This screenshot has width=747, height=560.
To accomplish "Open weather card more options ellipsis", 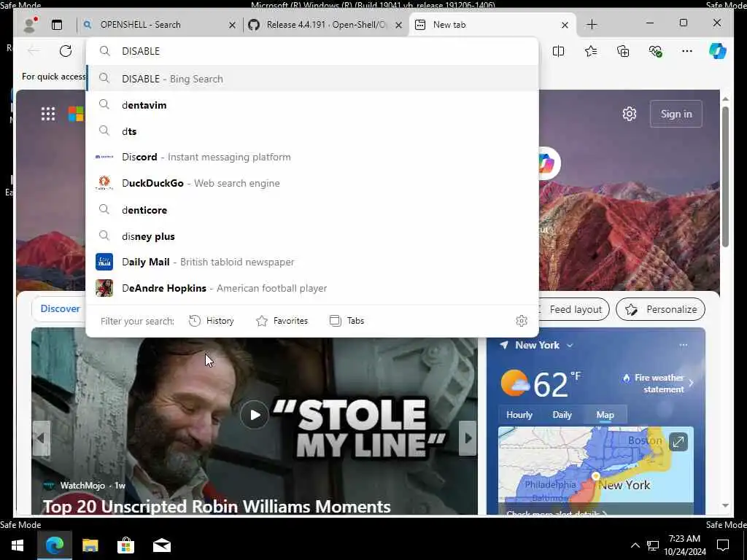I will [683, 345].
